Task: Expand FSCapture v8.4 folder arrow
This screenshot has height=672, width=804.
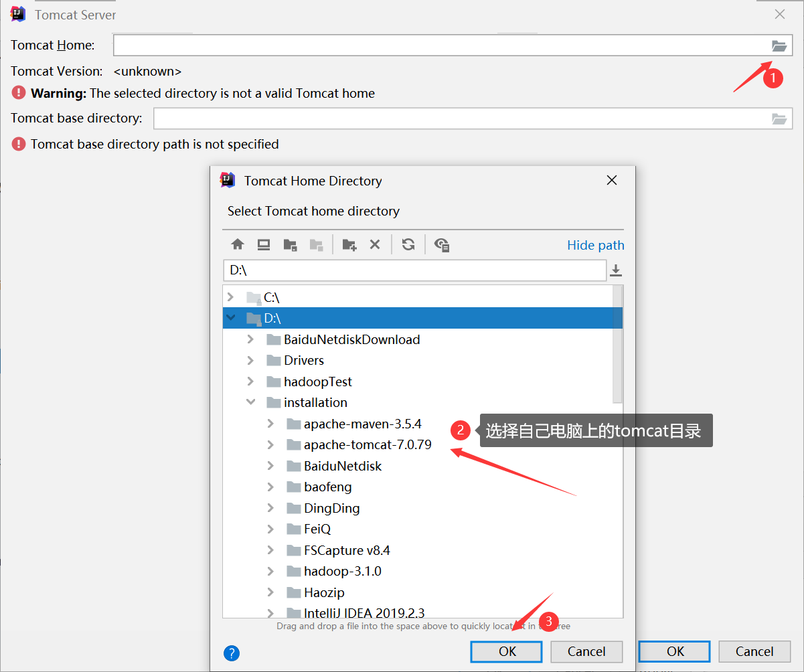Action: click(270, 550)
